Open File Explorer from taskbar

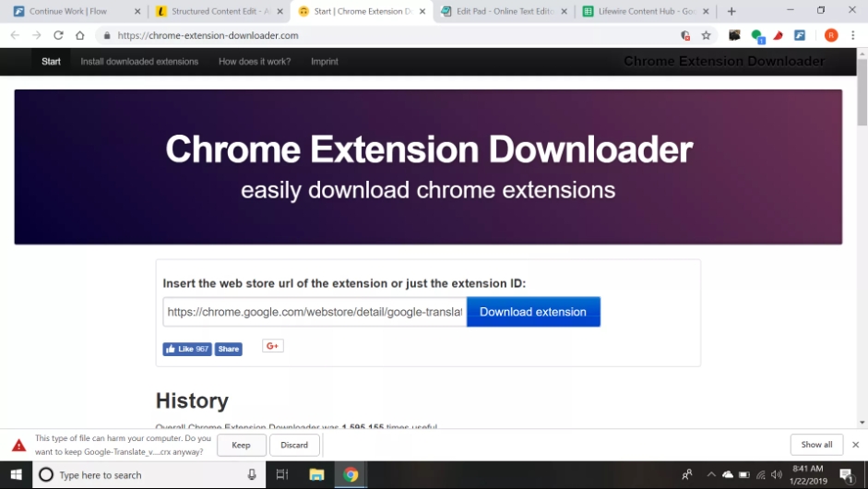click(x=316, y=474)
